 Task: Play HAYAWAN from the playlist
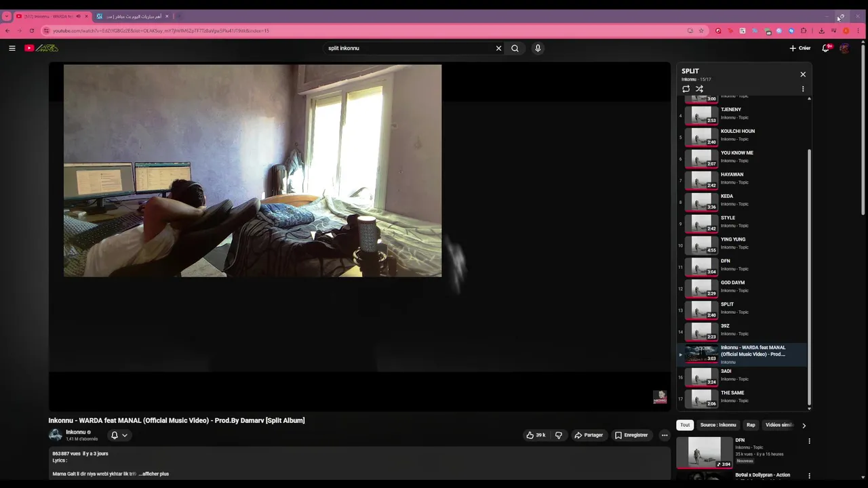click(743, 180)
